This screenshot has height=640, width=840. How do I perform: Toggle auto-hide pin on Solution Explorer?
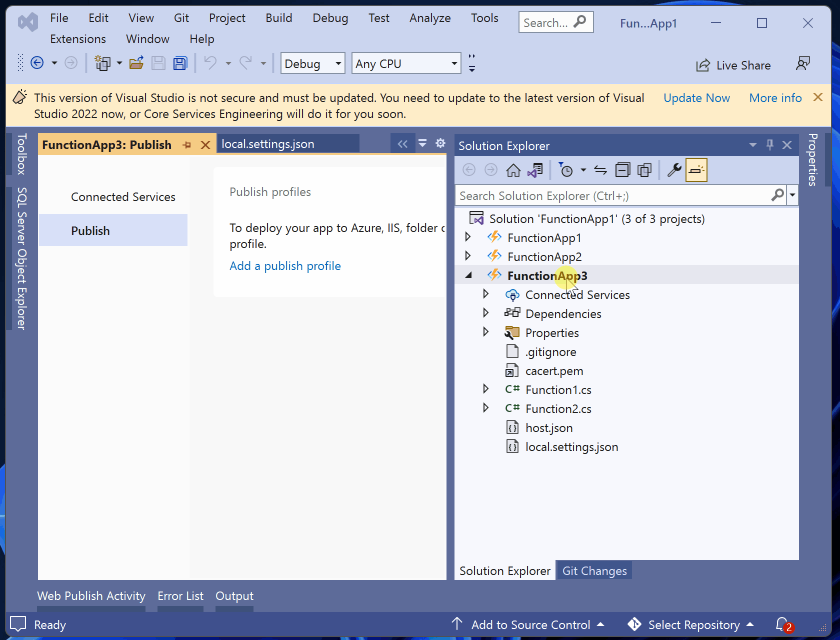coord(770,145)
